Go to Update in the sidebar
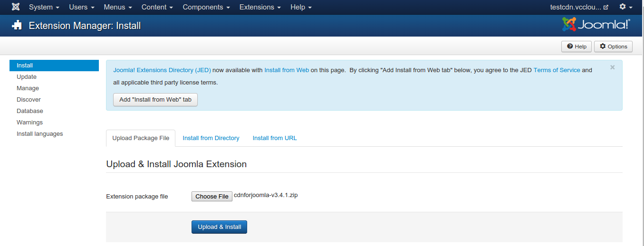 (27, 77)
